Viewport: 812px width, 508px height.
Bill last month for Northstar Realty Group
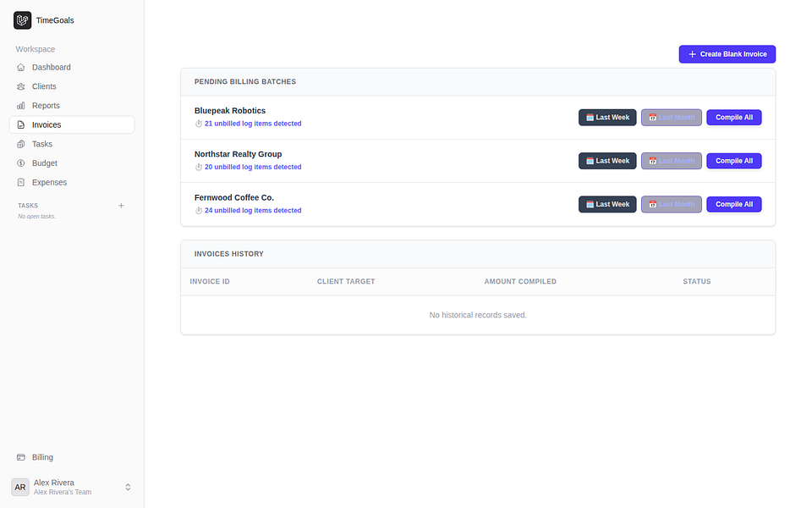(671, 161)
